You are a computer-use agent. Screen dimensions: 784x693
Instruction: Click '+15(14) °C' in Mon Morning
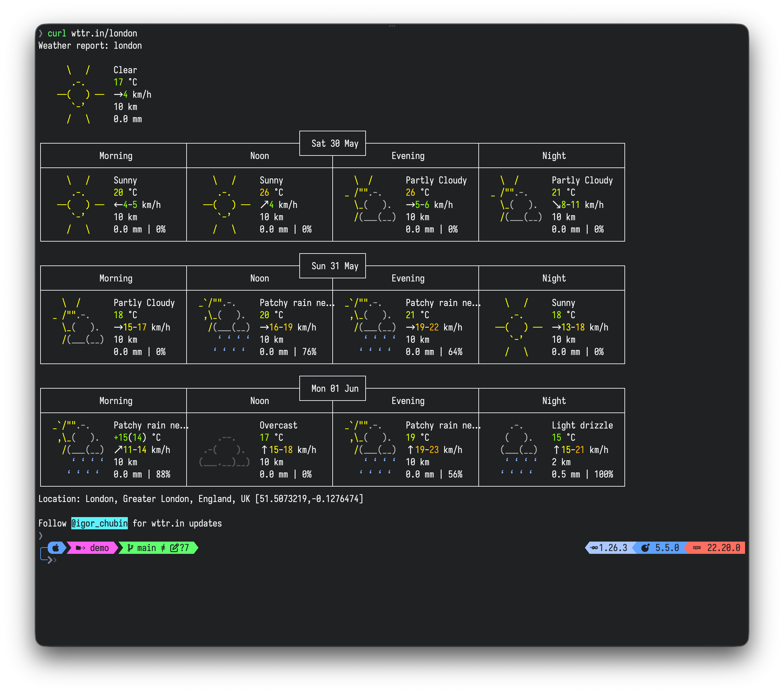click(x=137, y=437)
